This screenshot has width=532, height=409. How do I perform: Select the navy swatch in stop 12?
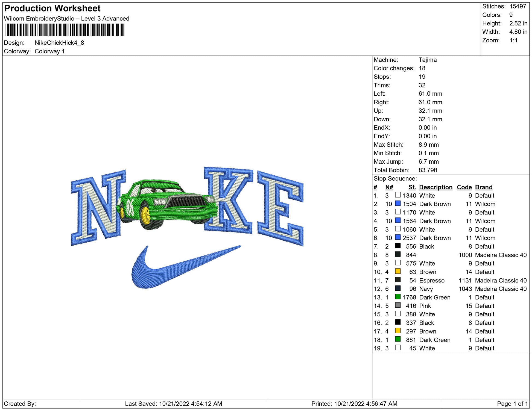click(398, 288)
